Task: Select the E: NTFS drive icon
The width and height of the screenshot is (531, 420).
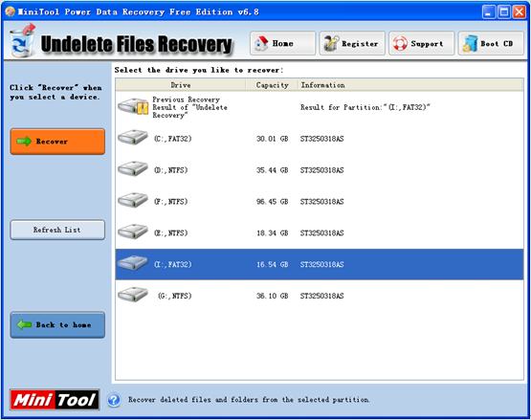Action: [133, 232]
